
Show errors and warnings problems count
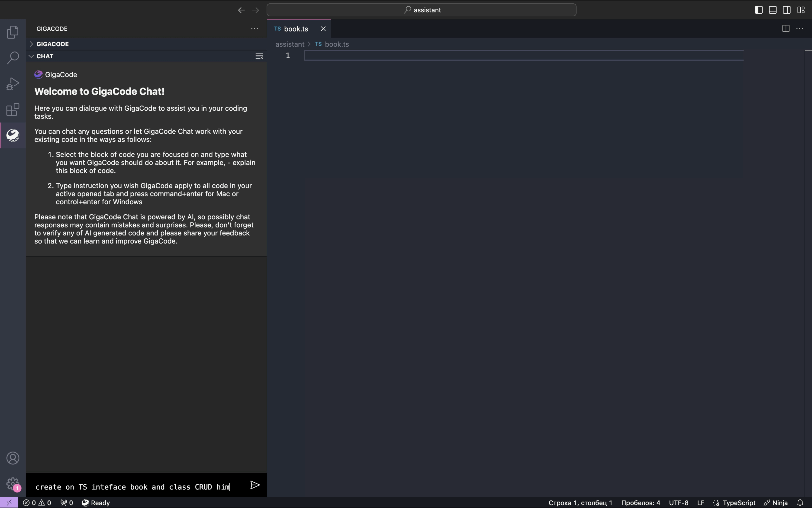[x=37, y=503]
